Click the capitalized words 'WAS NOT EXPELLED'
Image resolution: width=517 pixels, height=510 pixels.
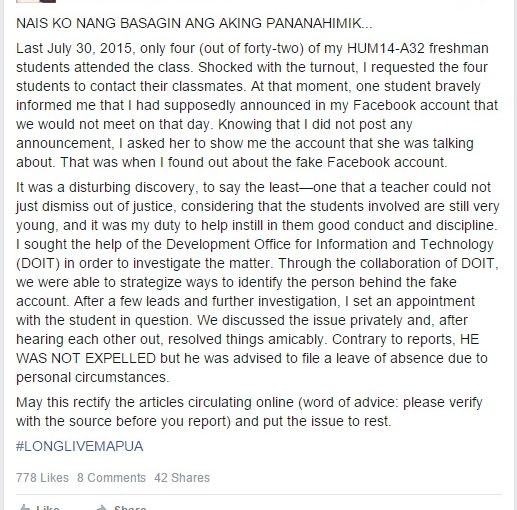pos(86,358)
